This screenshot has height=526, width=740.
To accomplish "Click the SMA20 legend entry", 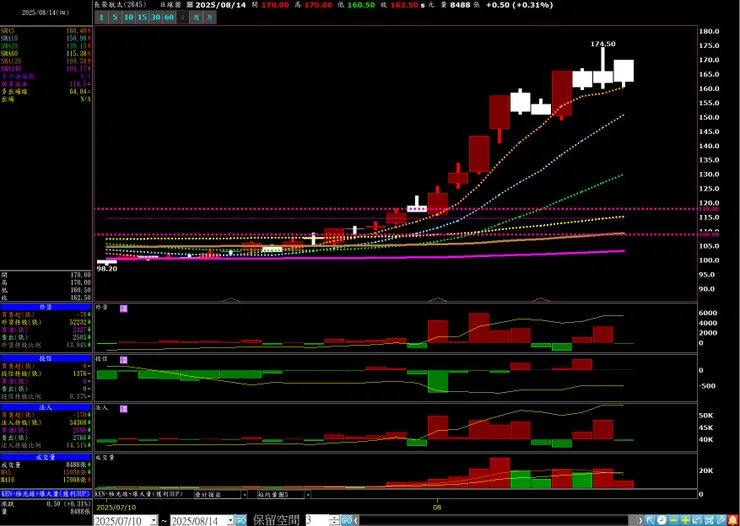I will 46,46.
